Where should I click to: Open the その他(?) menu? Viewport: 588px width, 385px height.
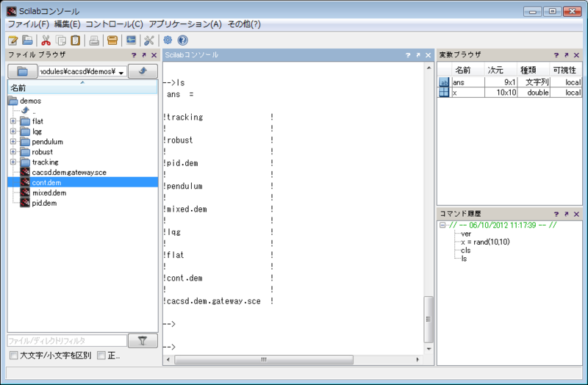pyautogui.click(x=244, y=24)
